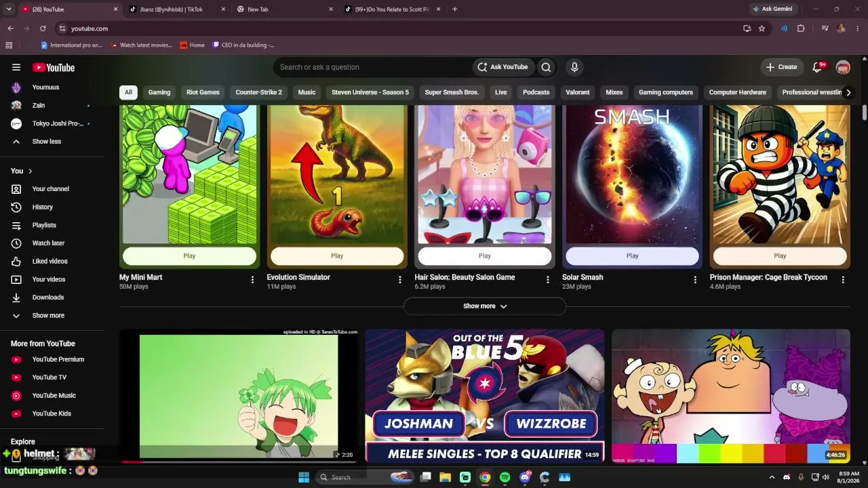Open the Chrome extensions puzzle icon
The image size is (868, 488).
(801, 28)
